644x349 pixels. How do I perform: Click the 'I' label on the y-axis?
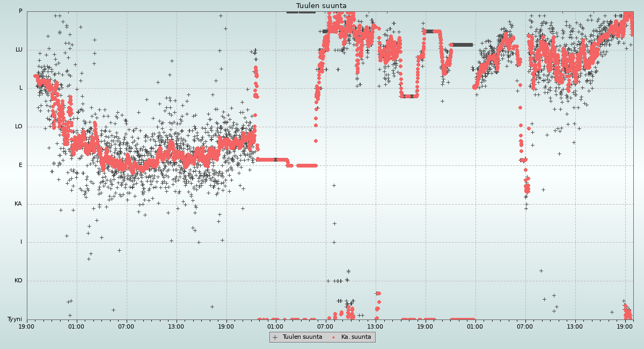pyautogui.click(x=21, y=242)
